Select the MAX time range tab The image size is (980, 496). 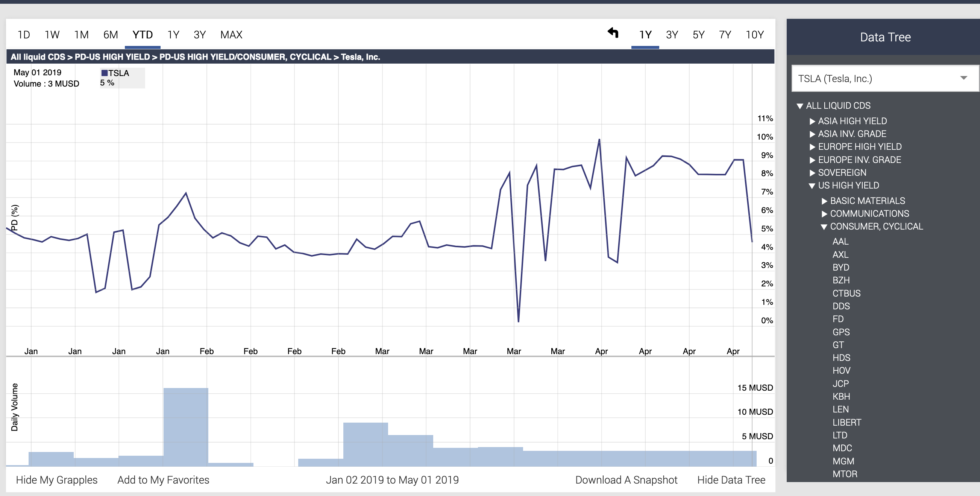[231, 35]
